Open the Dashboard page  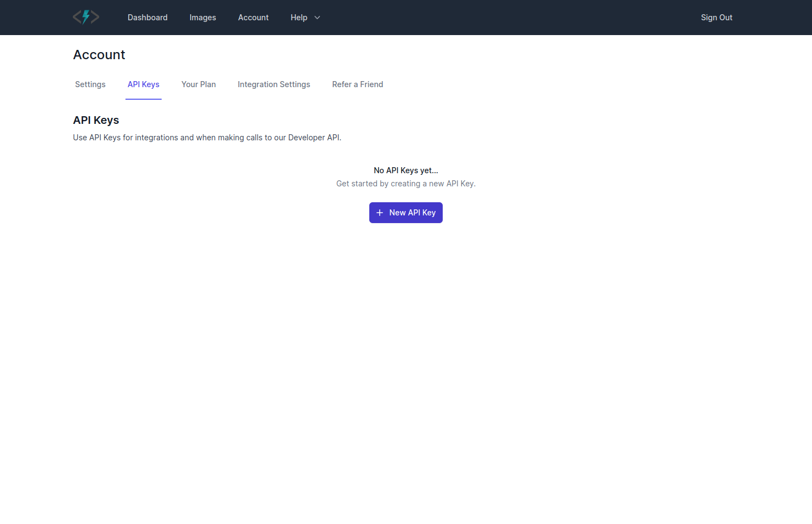[147, 18]
